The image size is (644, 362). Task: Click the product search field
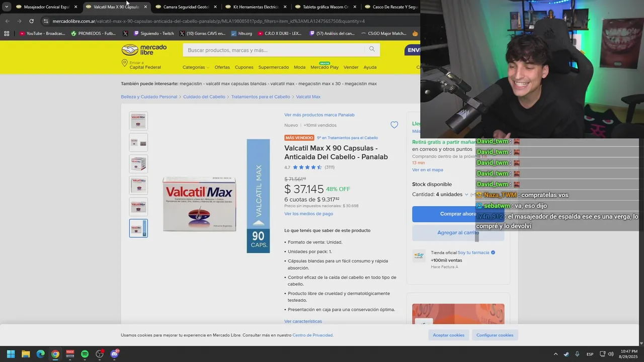coord(273,50)
